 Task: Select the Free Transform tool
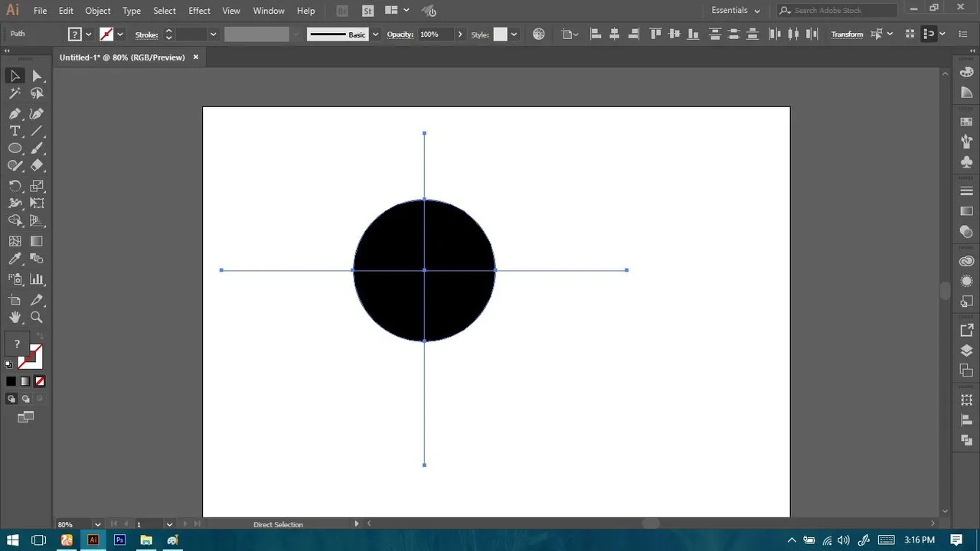point(37,204)
